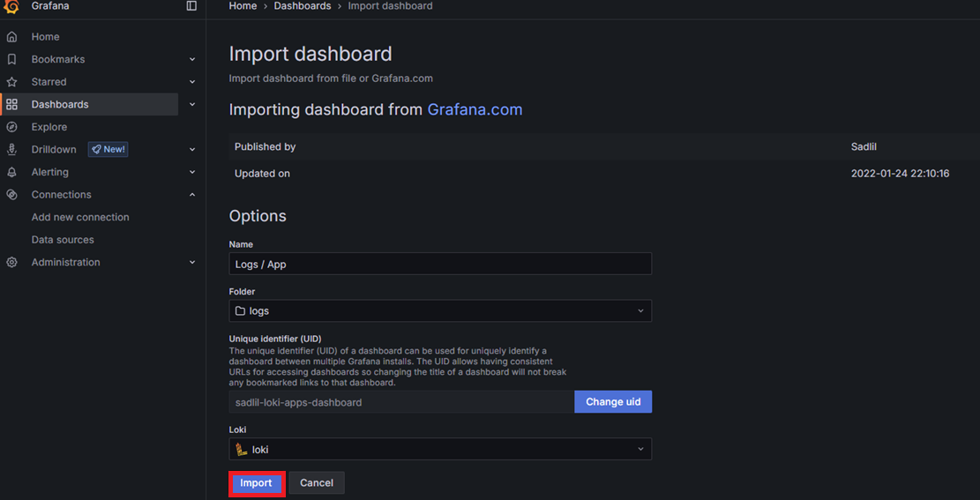Click the Administration gear icon
Screen dimensions: 980x500
[x=11, y=263]
